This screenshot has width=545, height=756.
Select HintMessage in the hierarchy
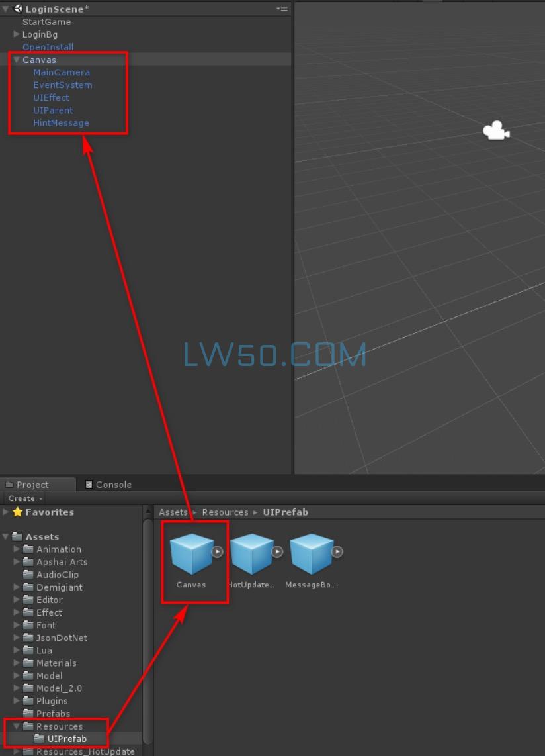[61, 123]
